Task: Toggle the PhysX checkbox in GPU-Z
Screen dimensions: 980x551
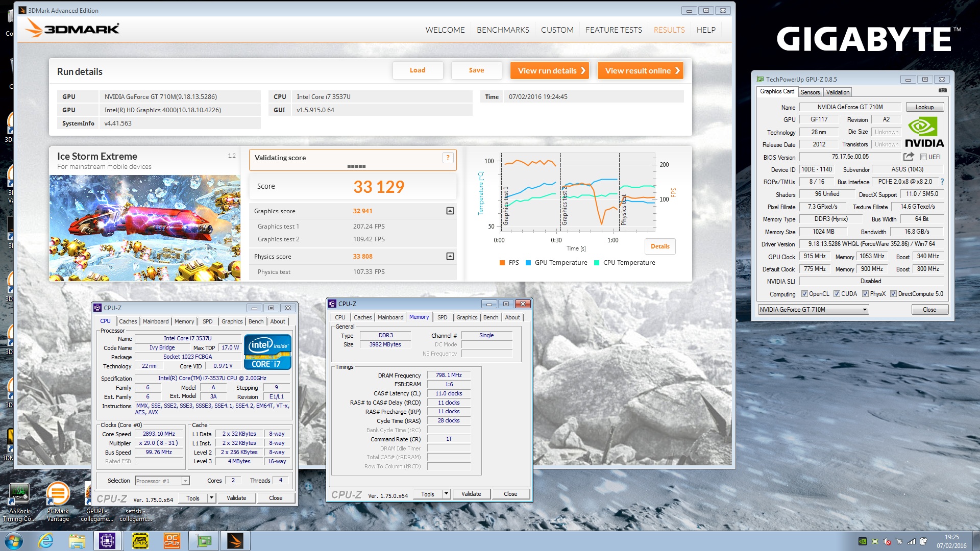Action: click(x=865, y=294)
